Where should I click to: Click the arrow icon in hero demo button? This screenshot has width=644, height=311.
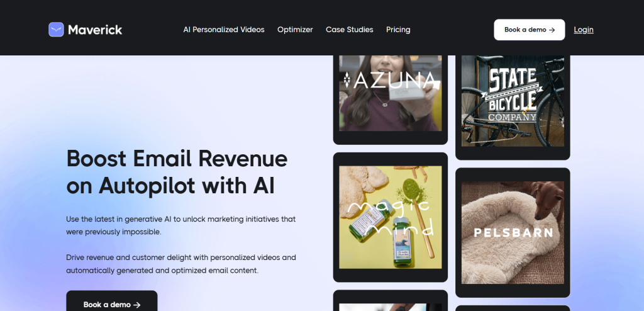tap(137, 305)
